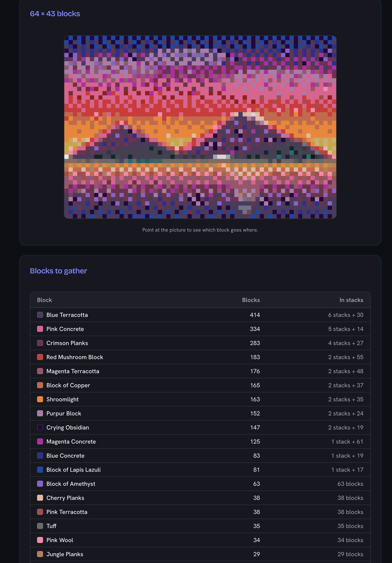The image size is (392, 563).
Task: Click the "29 blocks" cell for Jungle Planks
Action: [350, 554]
